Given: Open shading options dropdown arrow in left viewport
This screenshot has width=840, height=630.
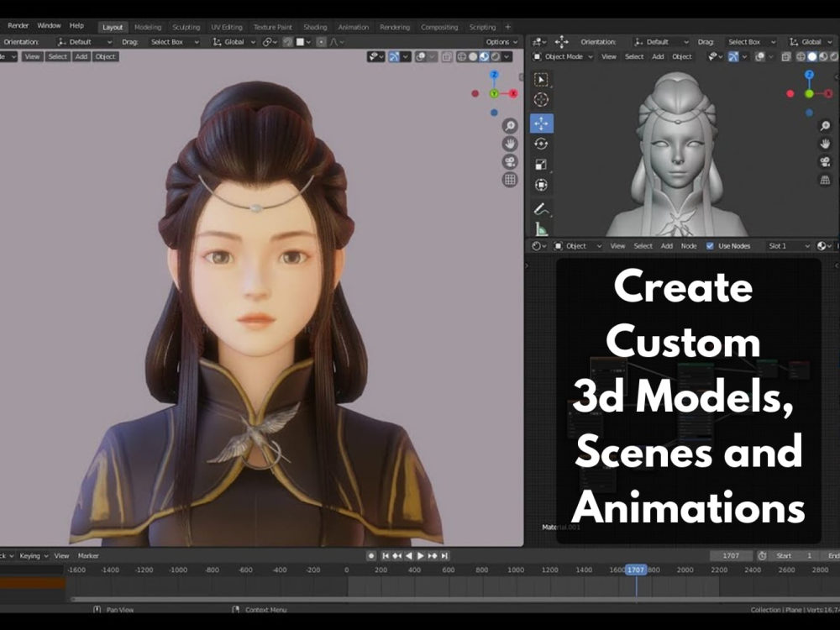Looking at the screenshot, I should [x=507, y=57].
